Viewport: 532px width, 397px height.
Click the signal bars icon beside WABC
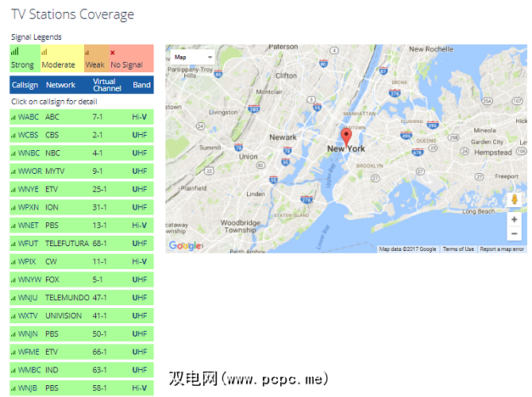click(13, 118)
